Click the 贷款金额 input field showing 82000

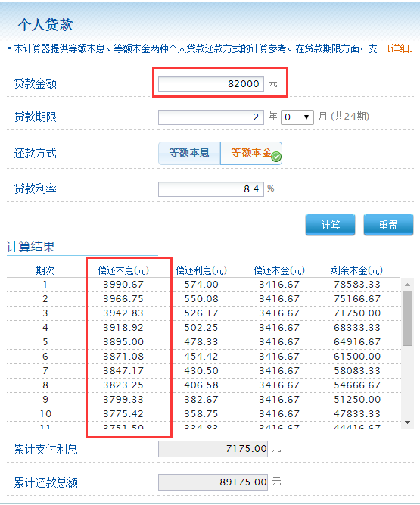211,84
